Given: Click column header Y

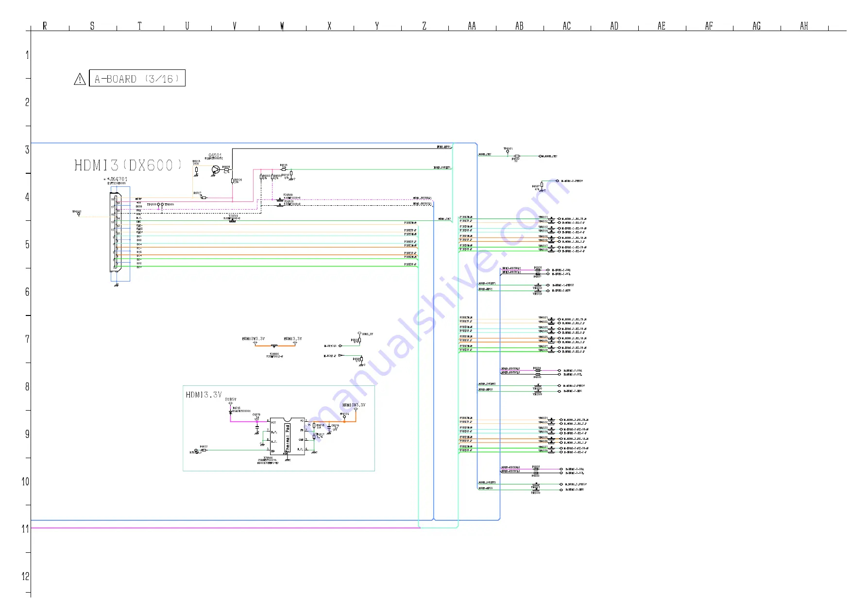Looking at the screenshot, I should (377, 26).
